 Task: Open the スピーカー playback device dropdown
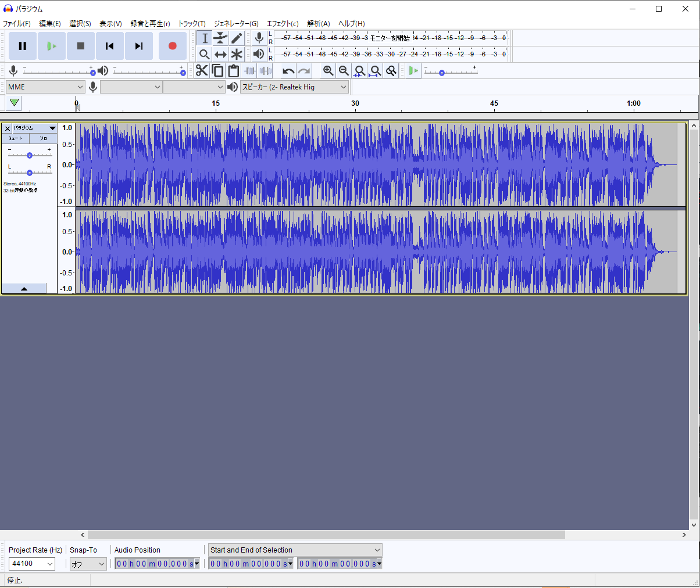[x=294, y=87]
